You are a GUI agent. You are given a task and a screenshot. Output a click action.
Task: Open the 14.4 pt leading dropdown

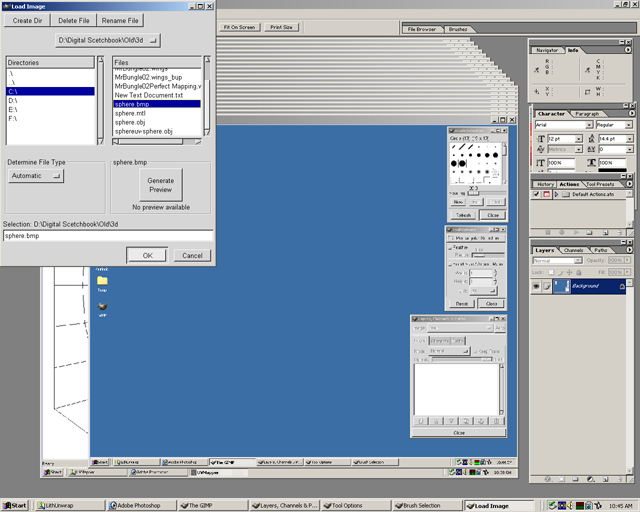(629, 139)
